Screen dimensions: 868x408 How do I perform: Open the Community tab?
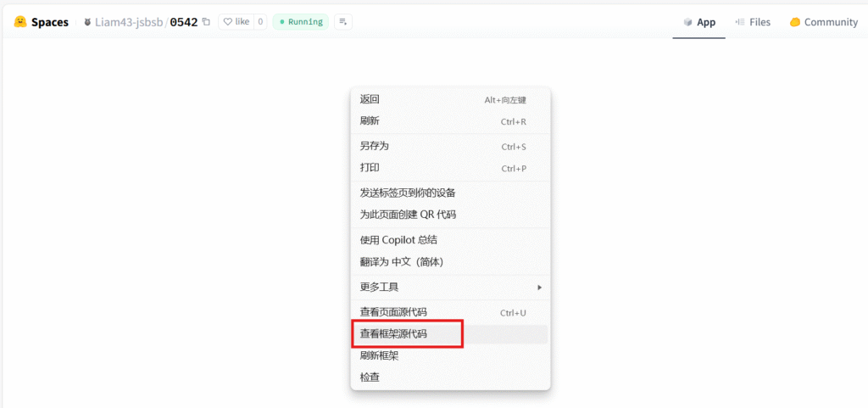[823, 22]
